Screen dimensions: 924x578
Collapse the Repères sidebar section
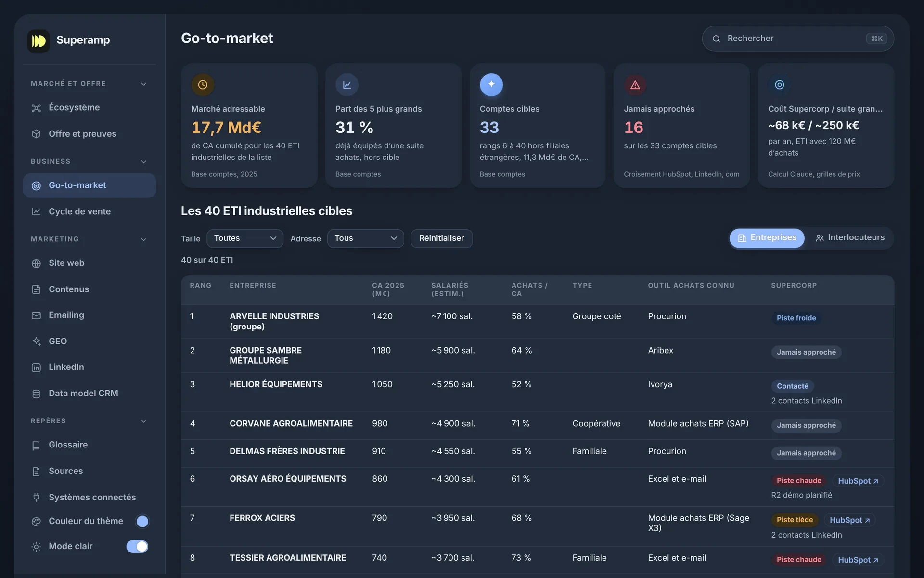[x=143, y=421]
